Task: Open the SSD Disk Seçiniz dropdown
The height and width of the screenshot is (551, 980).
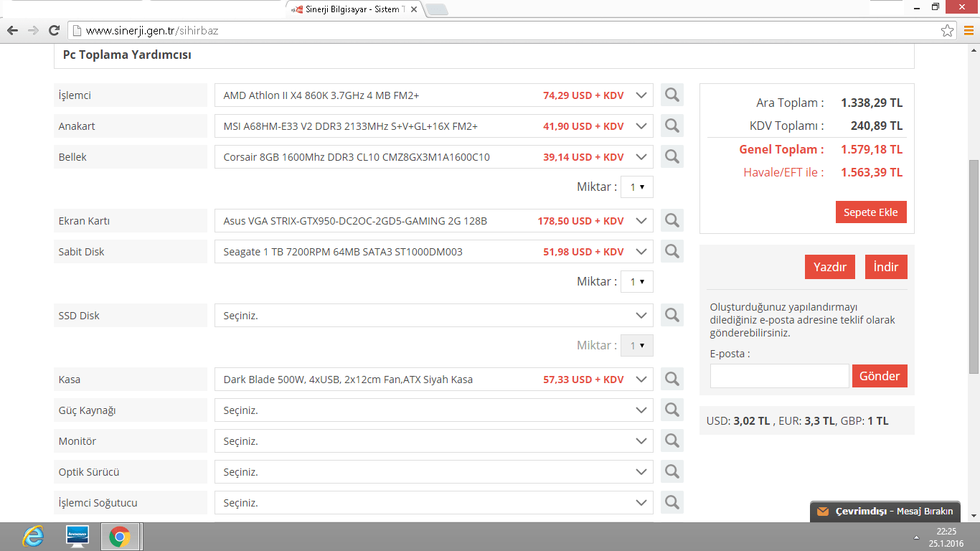Action: (434, 316)
